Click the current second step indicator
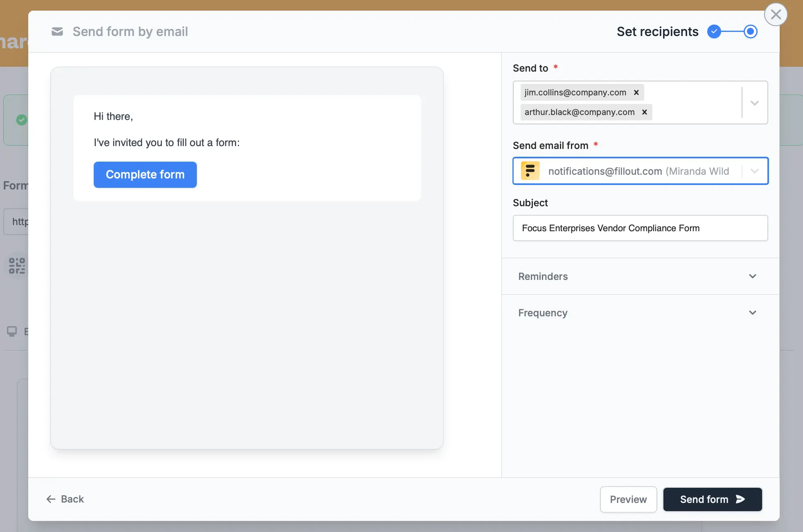 click(750, 32)
